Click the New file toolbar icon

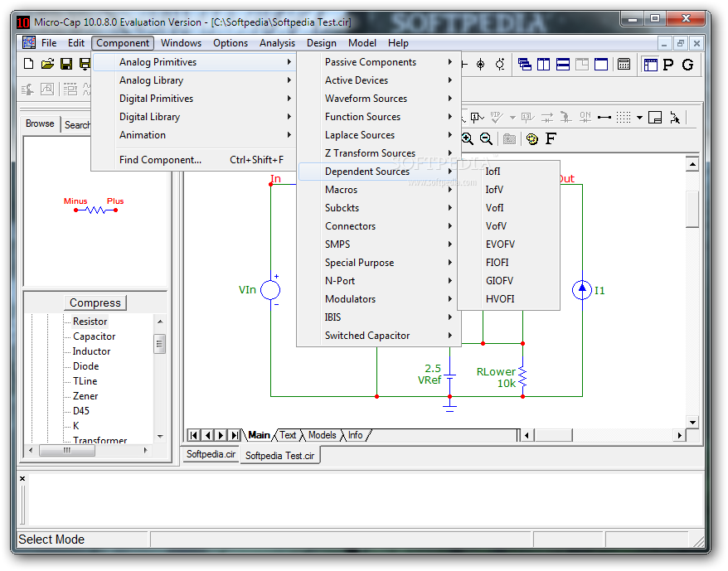[28, 64]
